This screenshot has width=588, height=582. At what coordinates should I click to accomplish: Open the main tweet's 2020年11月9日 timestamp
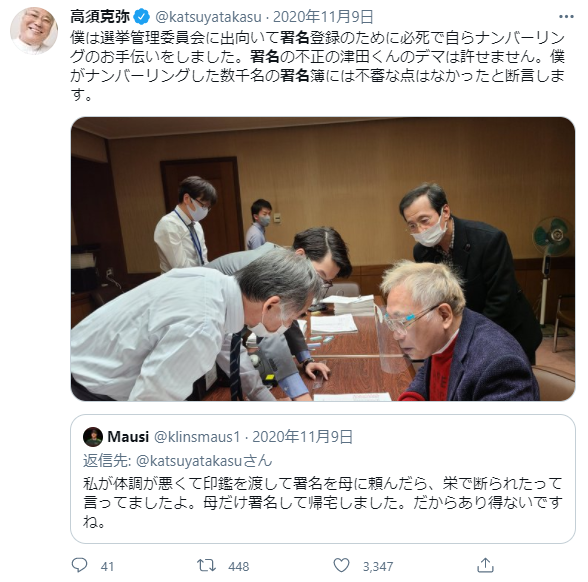[x=323, y=17]
